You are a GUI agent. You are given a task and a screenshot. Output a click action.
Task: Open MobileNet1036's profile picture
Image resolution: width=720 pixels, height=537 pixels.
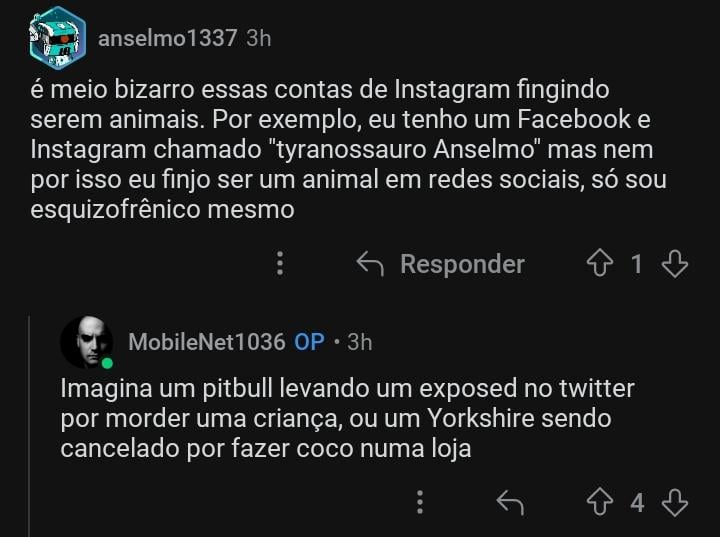pos(86,342)
